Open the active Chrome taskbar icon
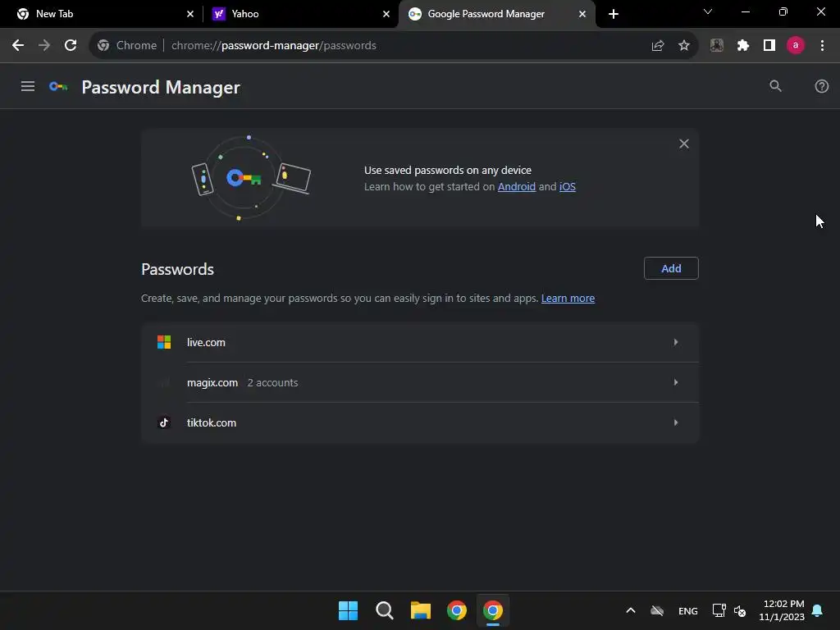Viewport: 840px width, 630px height. tap(493, 610)
